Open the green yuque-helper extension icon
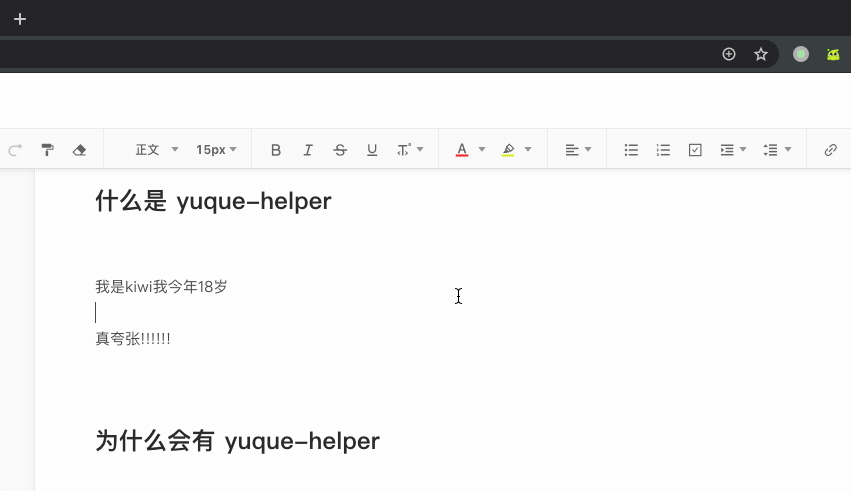 click(x=833, y=54)
